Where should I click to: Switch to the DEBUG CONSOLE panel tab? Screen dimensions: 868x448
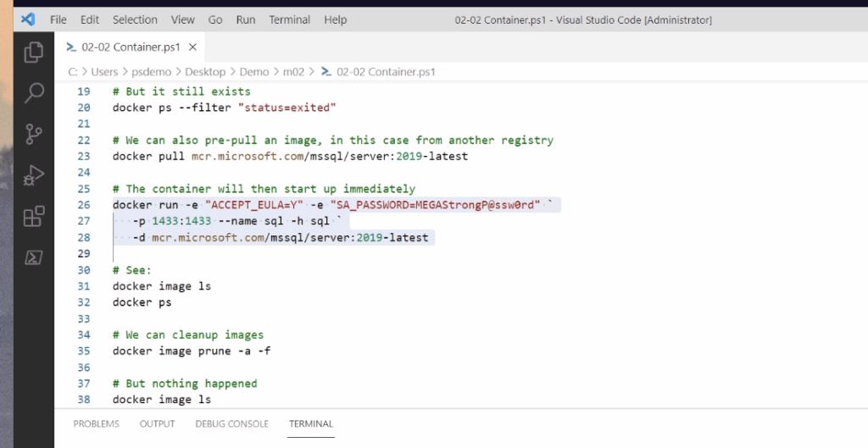232,423
